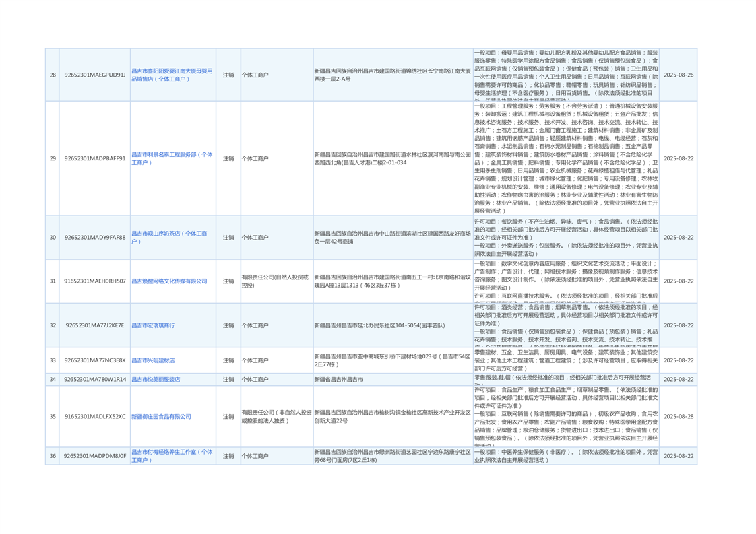Click the 注销 status in row 28
Viewport: 756px width, 534px height.
click(x=228, y=75)
